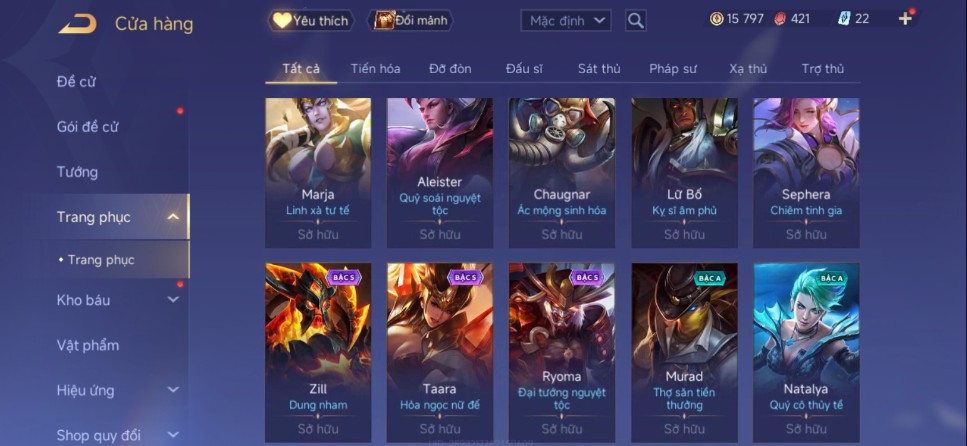Open Vật phẩm in the sidebar

88,345
